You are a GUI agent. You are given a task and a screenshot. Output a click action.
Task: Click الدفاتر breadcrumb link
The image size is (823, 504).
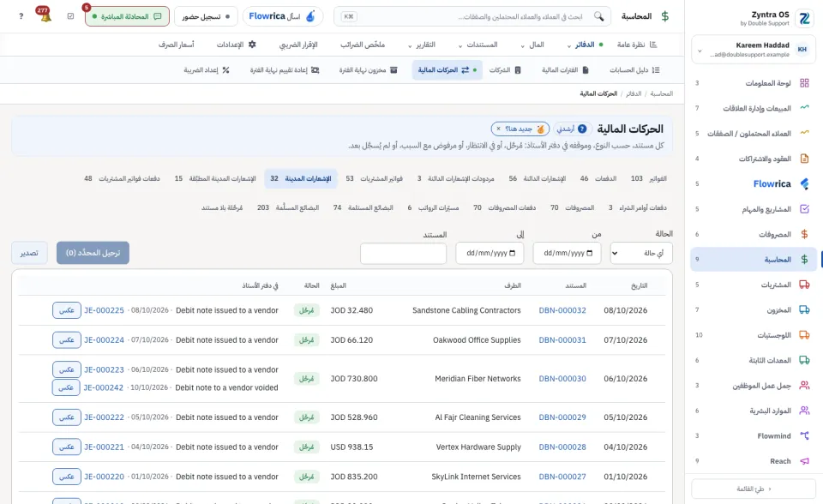tap(634, 93)
